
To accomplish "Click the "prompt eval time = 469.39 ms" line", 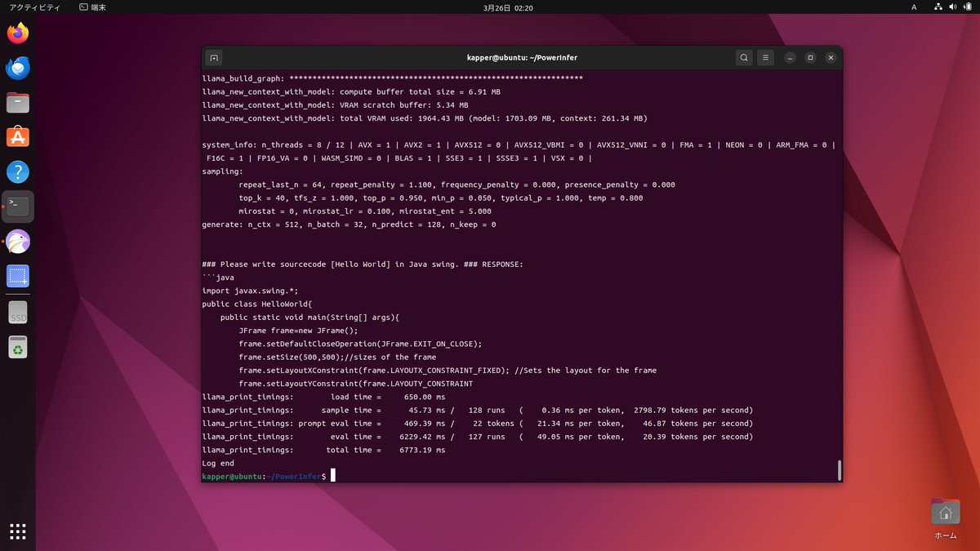I will click(477, 424).
